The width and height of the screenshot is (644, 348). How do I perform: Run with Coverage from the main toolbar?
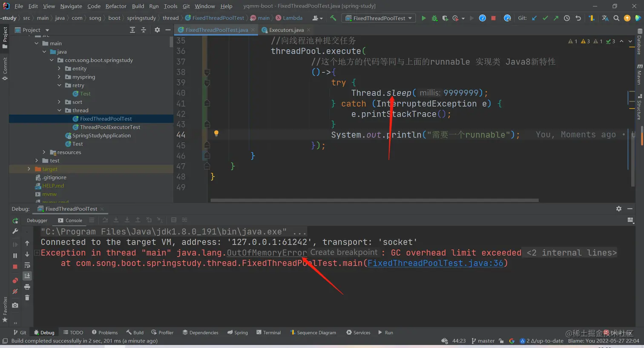(445, 18)
